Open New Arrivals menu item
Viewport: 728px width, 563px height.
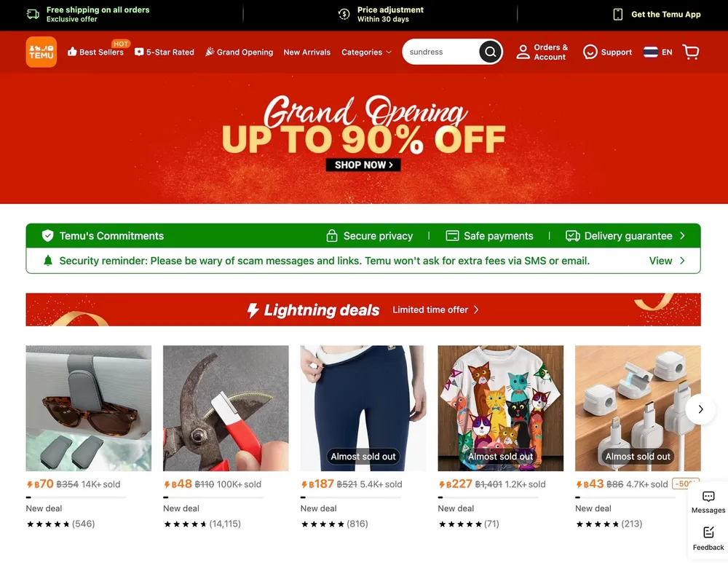307,52
